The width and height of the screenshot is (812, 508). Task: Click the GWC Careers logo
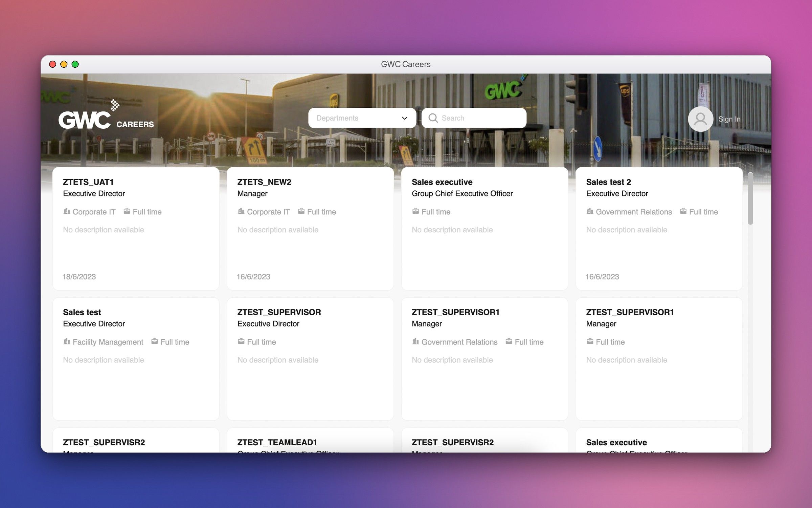tap(106, 114)
